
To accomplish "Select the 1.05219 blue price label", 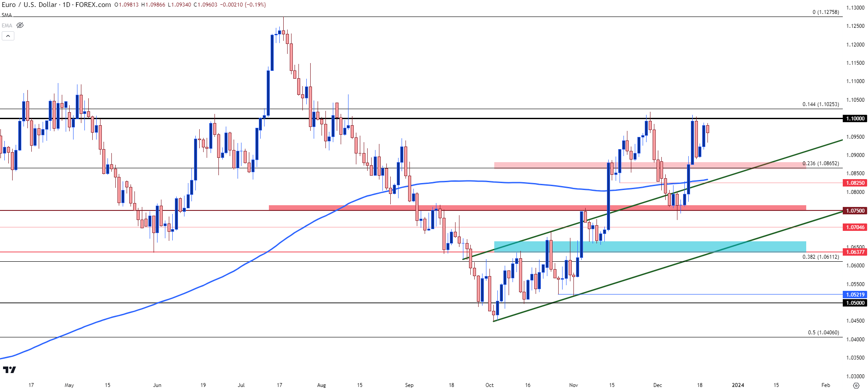I will point(855,295).
